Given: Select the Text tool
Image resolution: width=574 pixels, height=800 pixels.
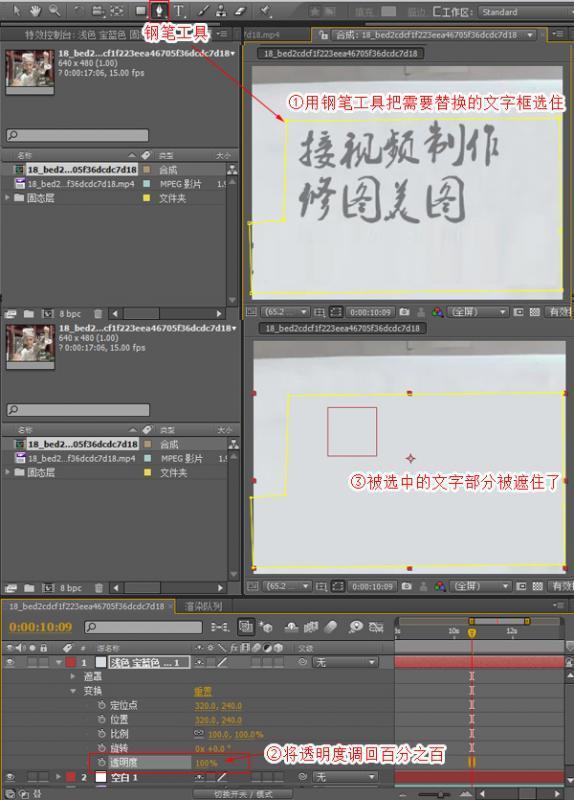Looking at the screenshot, I should [x=179, y=11].
